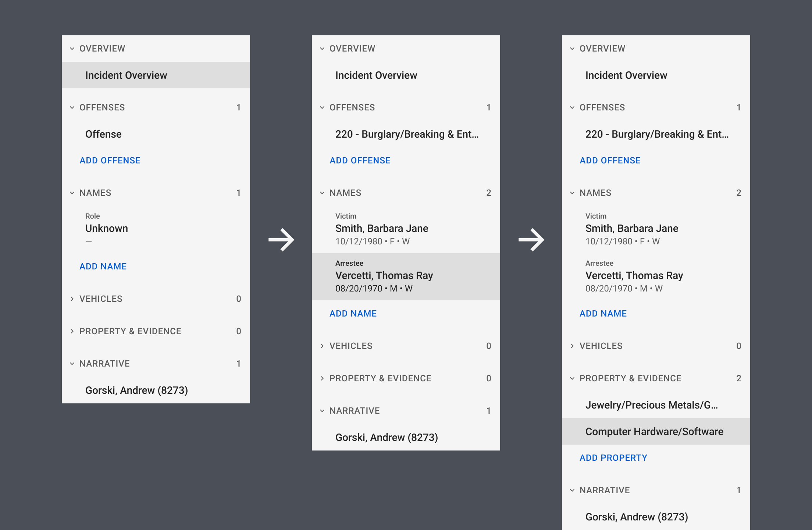The width and height of the screenshot is (812, 530).
Task: Click VEHICLES section header in left panel
Action: [x=156, y=299]
